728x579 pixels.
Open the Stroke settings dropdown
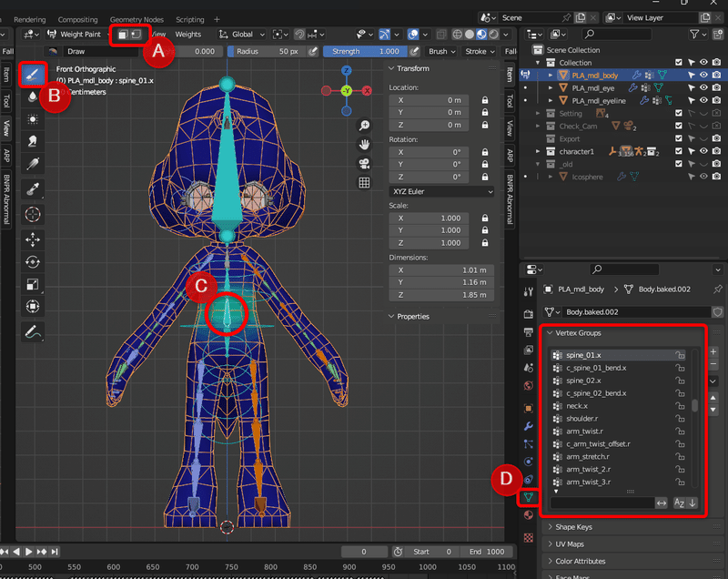point(480,51)
